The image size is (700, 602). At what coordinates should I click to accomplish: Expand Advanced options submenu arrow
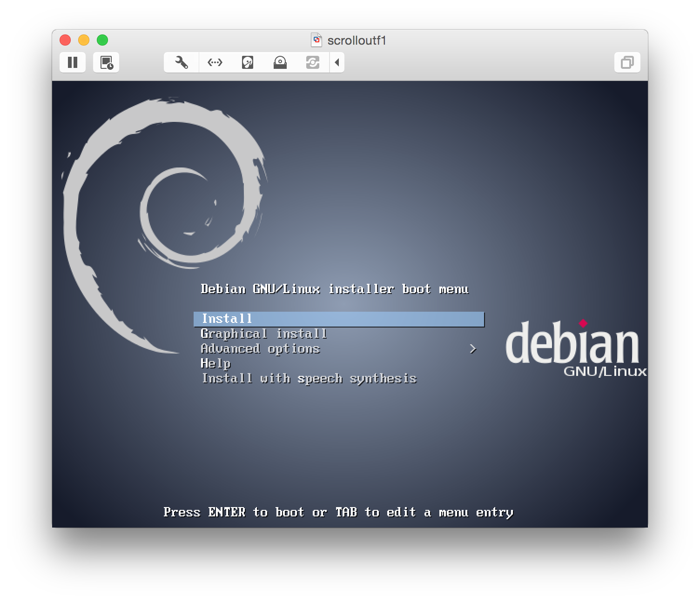473,349
